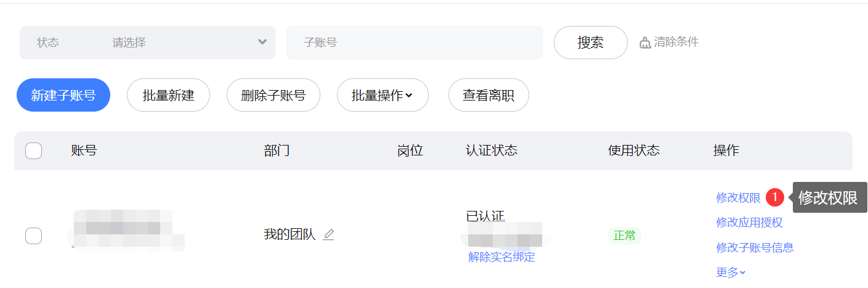Image resolution: width=868 pixels, height=288 pixels.
Task: Click the 搜索 button
Action: click(x=590, y=43)
